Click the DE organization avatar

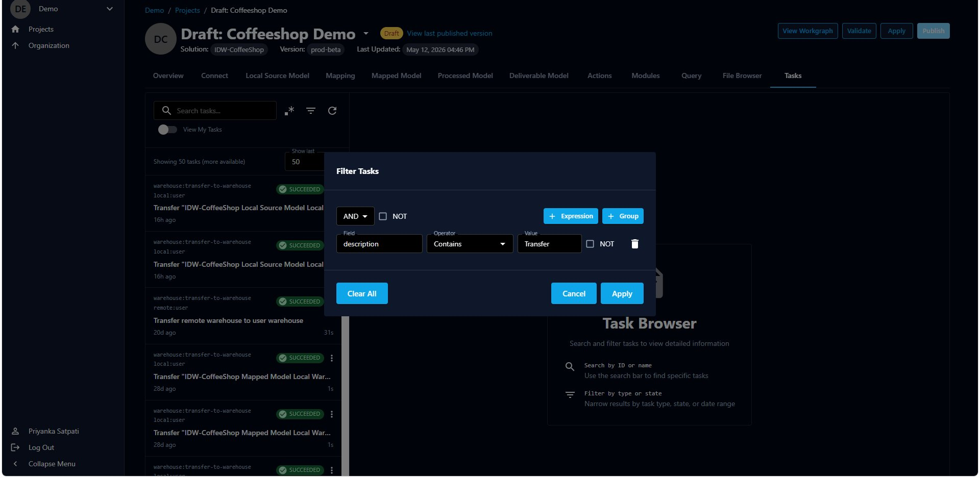pyautogui.click(x=20, y=9)
